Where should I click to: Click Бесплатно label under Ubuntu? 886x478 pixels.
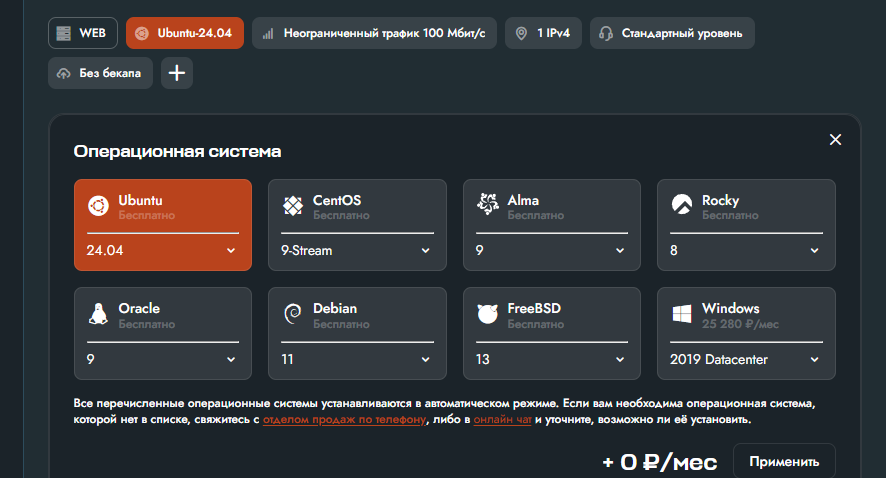[x=146, y=215]
